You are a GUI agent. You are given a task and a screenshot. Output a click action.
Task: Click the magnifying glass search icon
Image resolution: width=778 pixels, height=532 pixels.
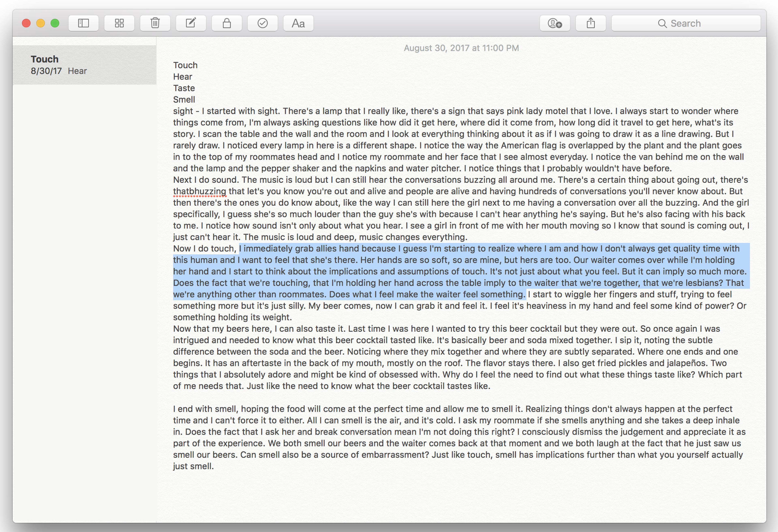[x=662, y=23]
